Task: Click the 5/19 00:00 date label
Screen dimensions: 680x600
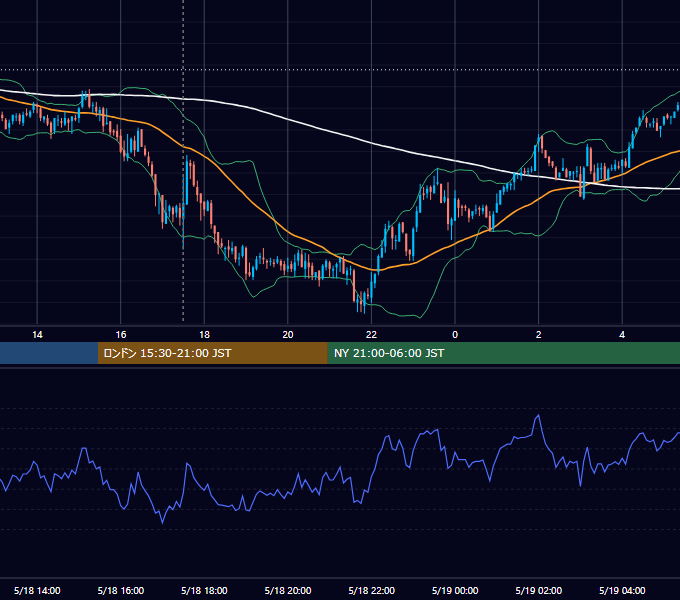Action: click(455, 590)
